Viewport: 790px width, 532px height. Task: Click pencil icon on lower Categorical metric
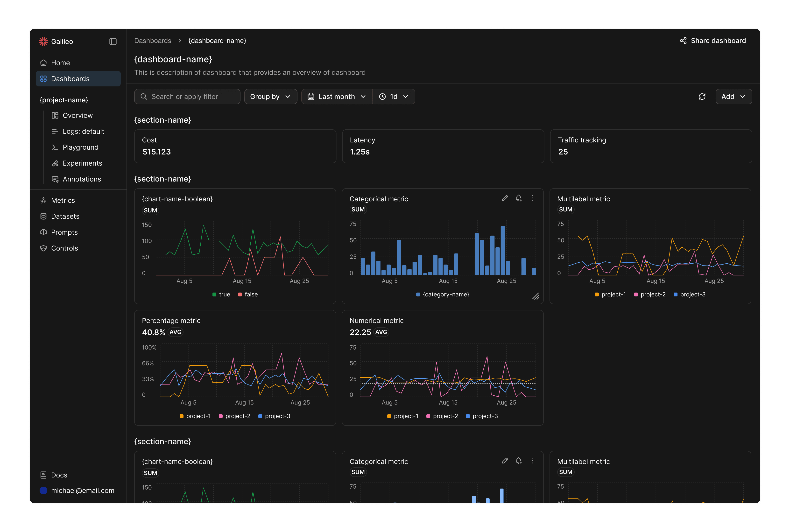[505, 461]
